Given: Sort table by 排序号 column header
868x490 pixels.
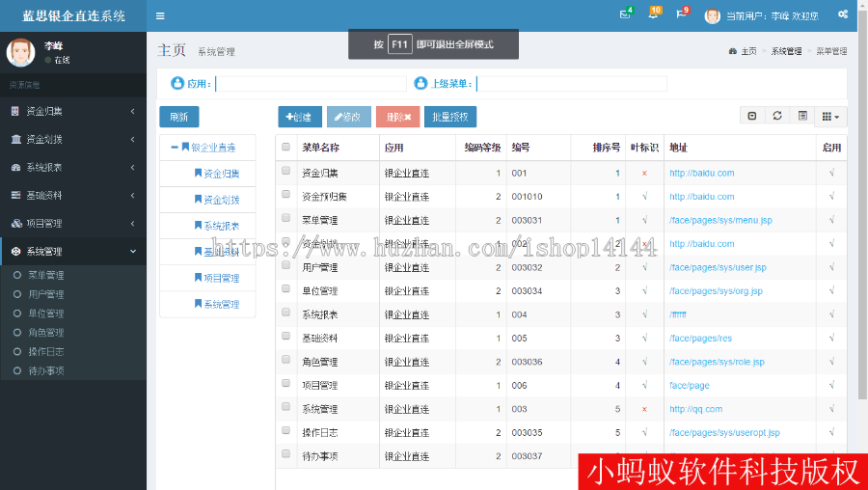Looking at the screenshot, I should [607, 148].
